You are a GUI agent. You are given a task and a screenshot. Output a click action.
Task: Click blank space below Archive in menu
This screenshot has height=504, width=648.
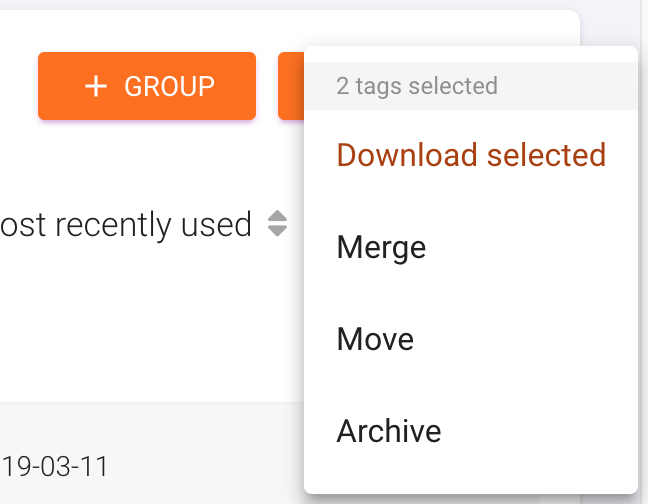click(x=470, y=477)
